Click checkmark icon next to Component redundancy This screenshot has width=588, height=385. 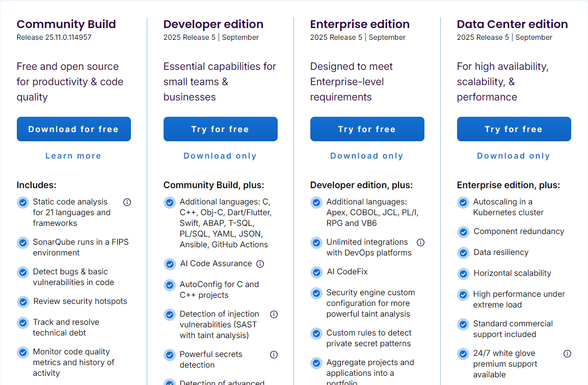(463, 232)
